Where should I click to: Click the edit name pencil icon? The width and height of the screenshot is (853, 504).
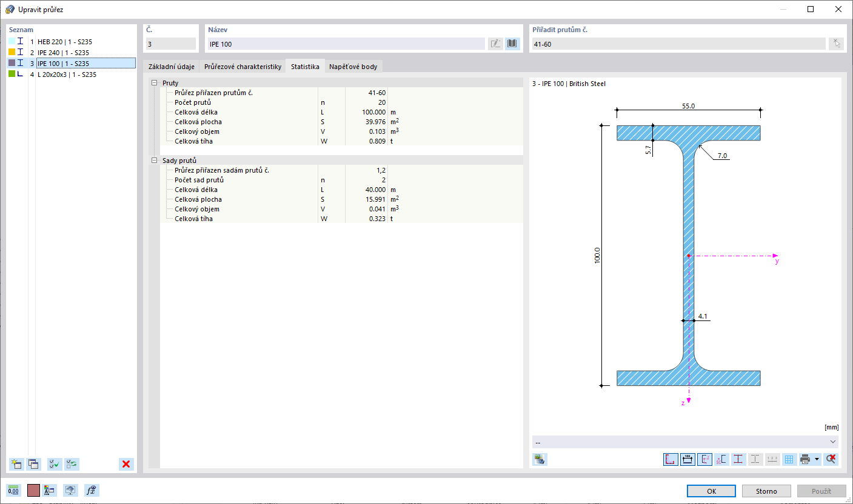click(496, 44)
